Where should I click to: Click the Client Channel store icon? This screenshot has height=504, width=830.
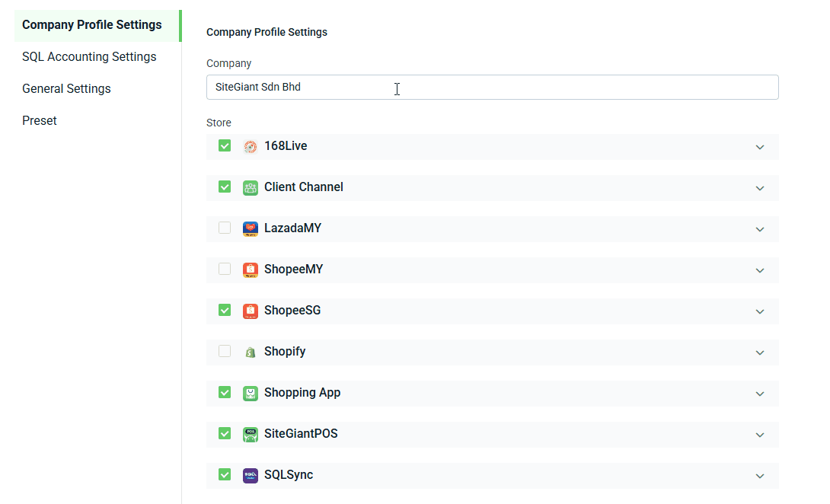(251, 187)
